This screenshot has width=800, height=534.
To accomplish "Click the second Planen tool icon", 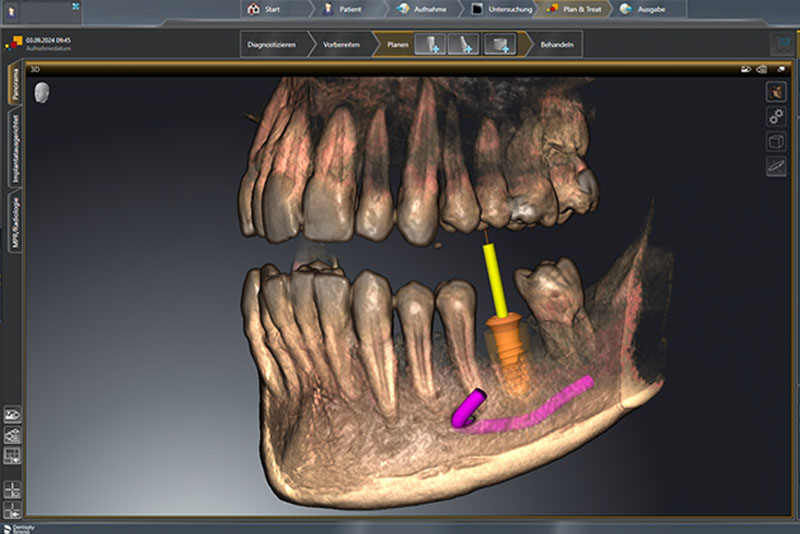I will (x=464, y=44).
